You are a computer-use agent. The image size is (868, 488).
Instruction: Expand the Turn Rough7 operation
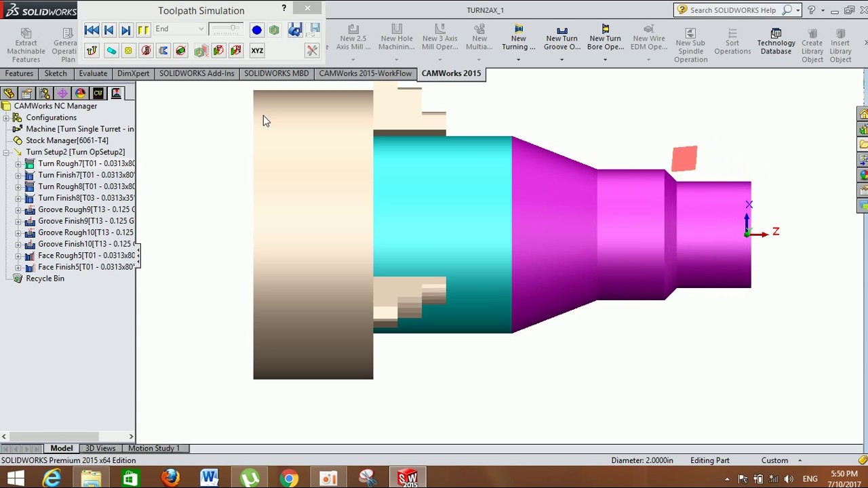coord(18,164)
